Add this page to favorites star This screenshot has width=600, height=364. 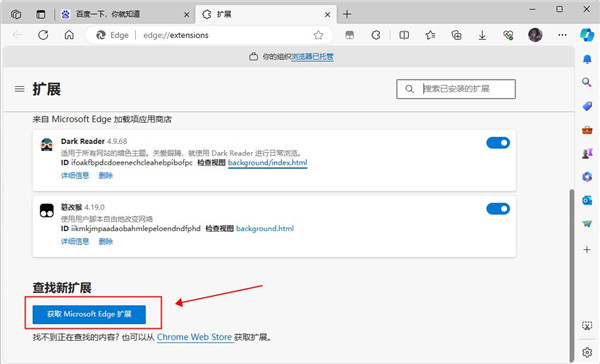318,35
